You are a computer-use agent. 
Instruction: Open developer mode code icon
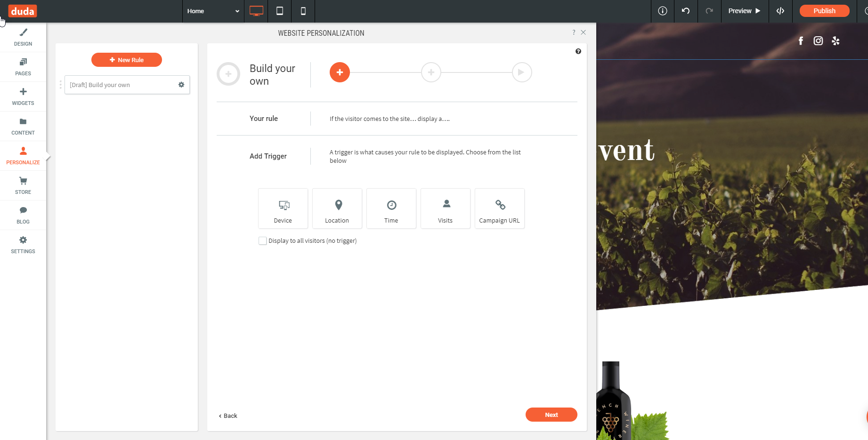(780, 11)
